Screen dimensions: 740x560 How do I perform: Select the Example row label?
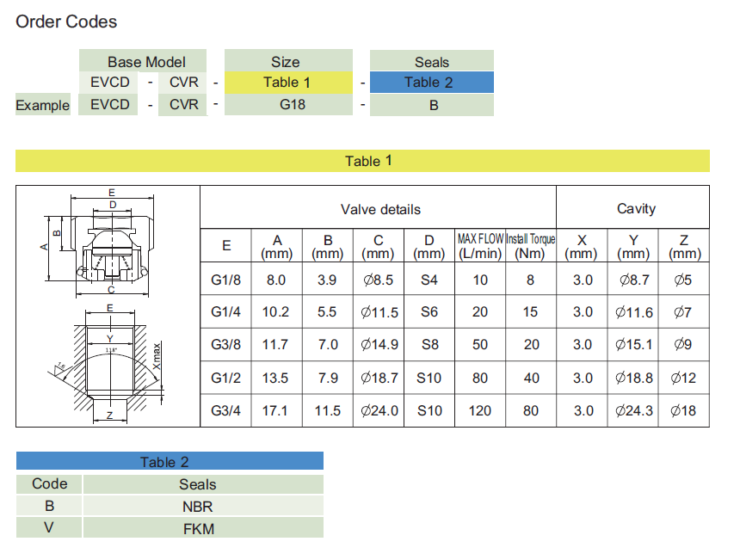[x=43, y=105]
